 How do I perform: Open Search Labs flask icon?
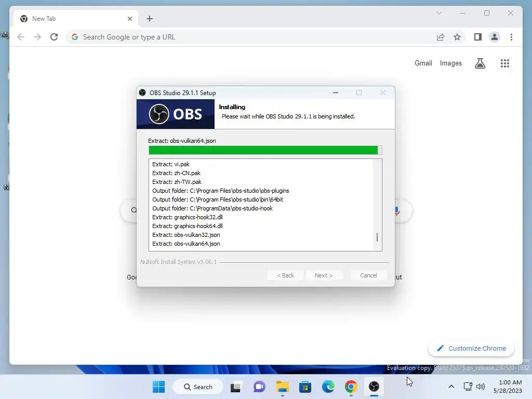[x=480, y=63]
